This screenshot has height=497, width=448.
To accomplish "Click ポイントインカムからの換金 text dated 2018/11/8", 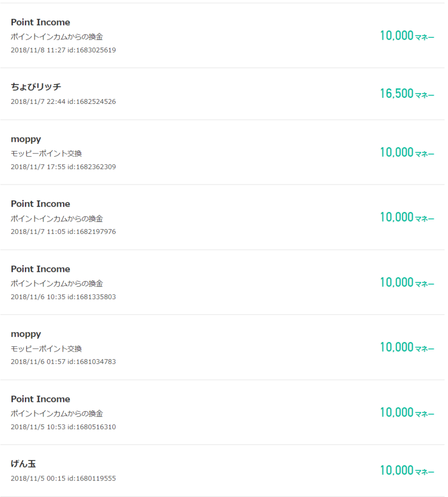I will pos(57,36).
